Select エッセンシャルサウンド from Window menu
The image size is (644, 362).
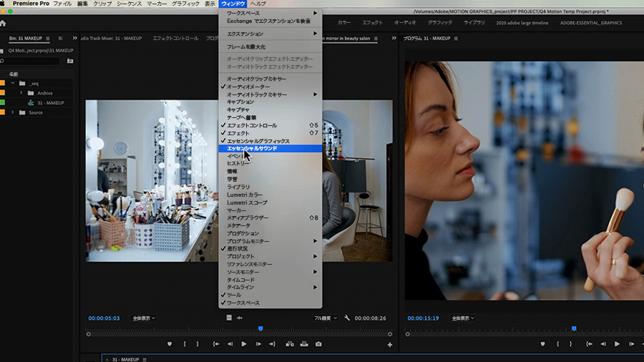270,149
